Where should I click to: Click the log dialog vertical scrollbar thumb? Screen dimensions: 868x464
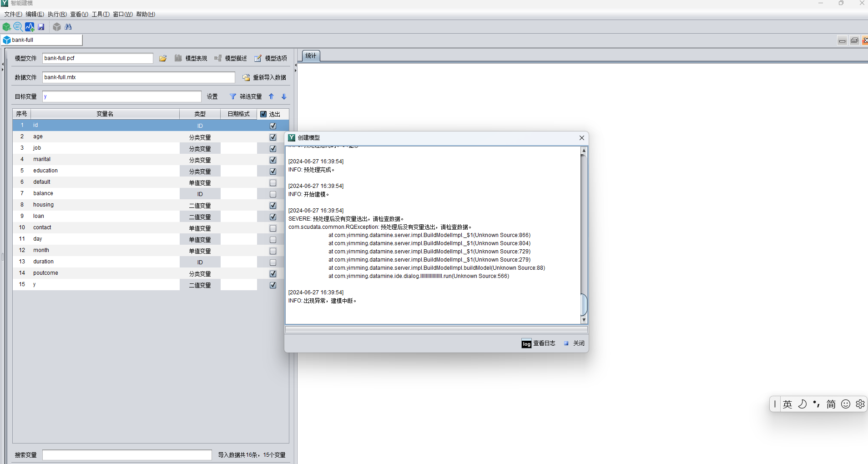point(584,304)
